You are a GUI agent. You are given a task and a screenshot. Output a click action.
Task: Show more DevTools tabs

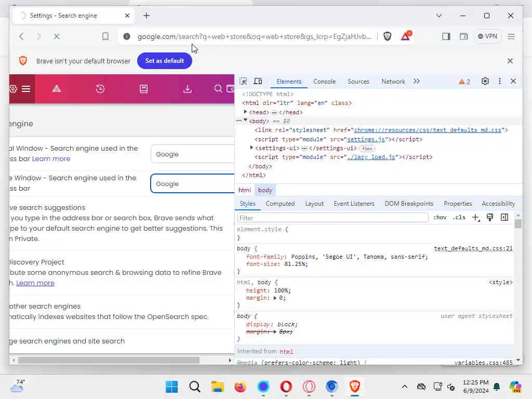[417, 82]
